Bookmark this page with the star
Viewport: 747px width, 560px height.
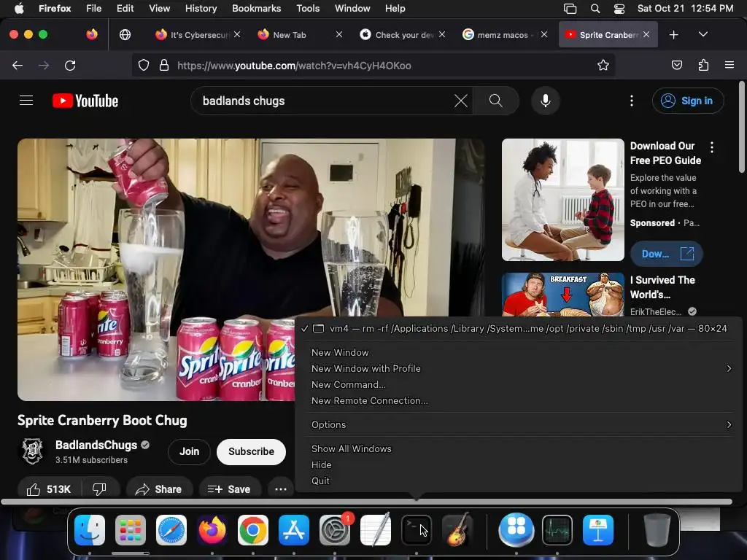(603, 65)
